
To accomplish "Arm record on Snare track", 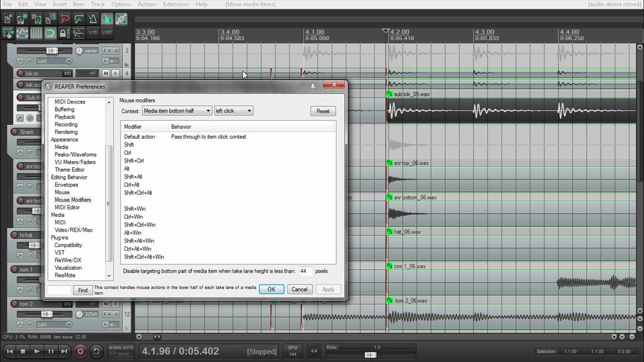I will coord(14,132).
